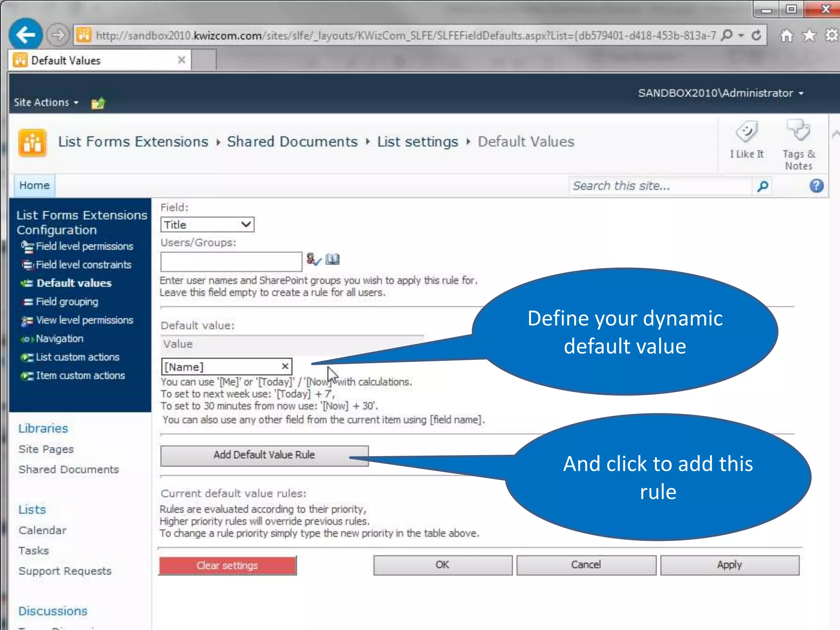Open Field grouping configuration

click(67, 302)
